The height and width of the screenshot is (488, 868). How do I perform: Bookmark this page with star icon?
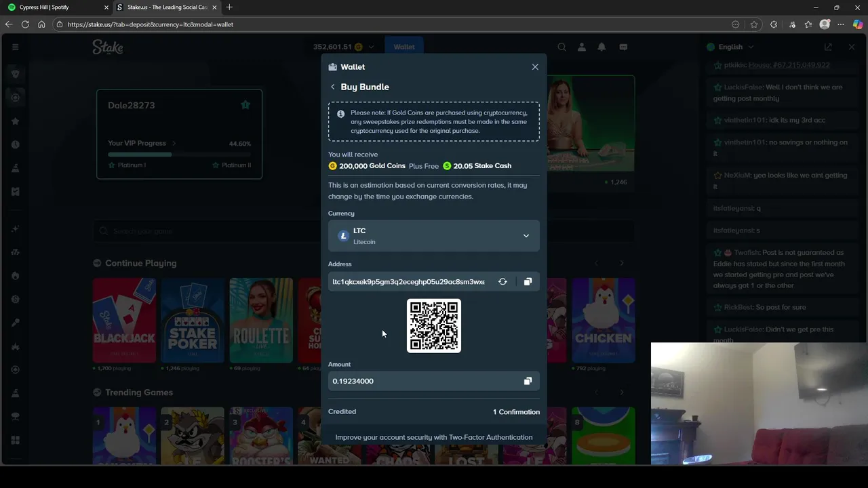754,24
